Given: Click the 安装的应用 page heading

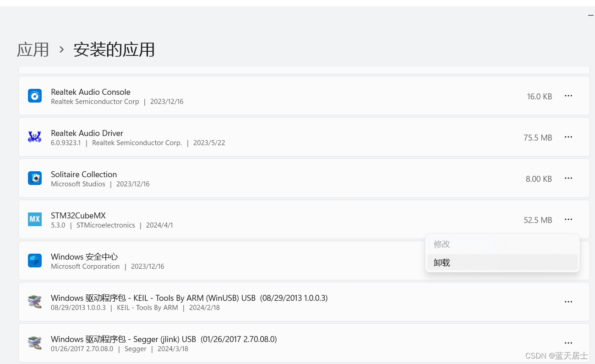Looking at the screenshot, I should pos(114,49).
